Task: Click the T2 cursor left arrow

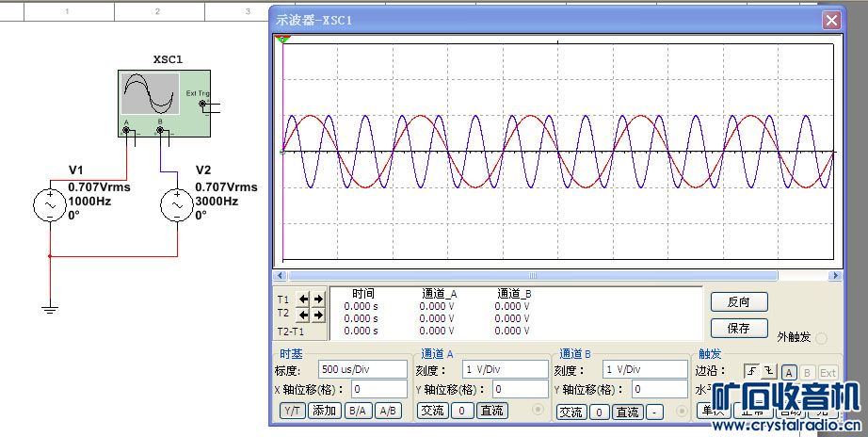Action: (303, 315)
